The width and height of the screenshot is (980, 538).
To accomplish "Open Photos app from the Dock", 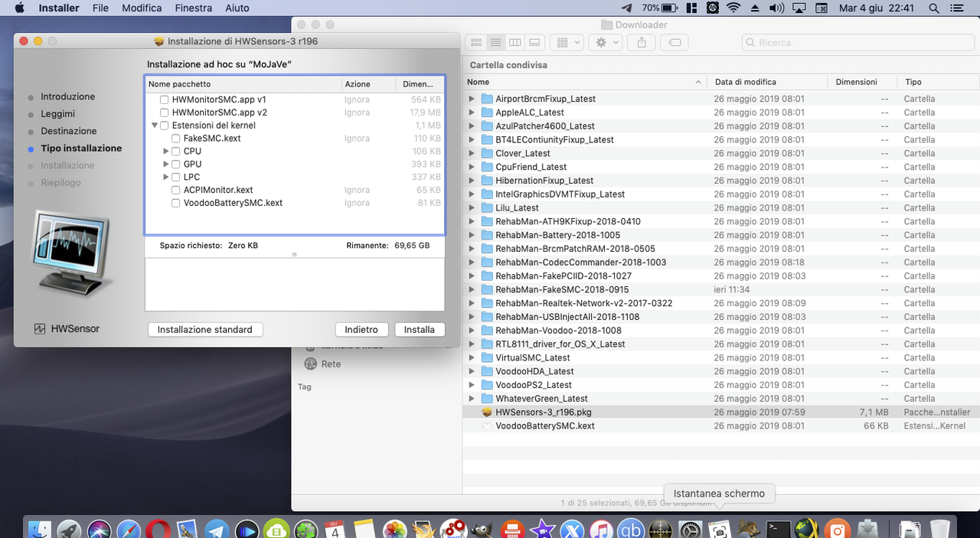I will (x=394, y=530).
